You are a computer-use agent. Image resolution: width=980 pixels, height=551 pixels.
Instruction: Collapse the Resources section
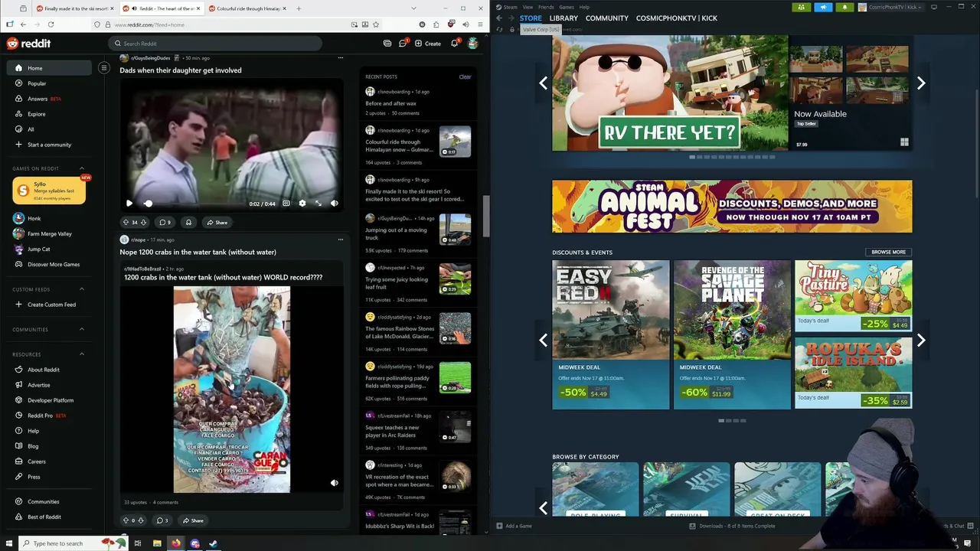pos(82,354)
